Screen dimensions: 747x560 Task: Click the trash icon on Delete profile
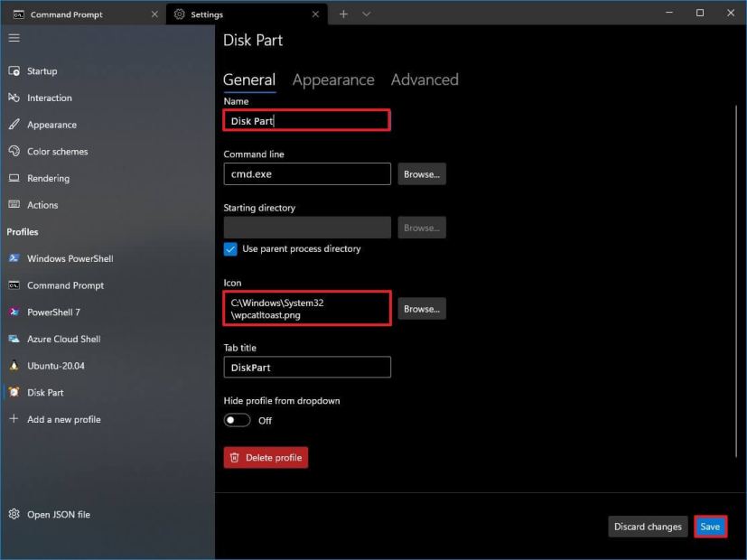pyautogui.click(x=234, y=458)
